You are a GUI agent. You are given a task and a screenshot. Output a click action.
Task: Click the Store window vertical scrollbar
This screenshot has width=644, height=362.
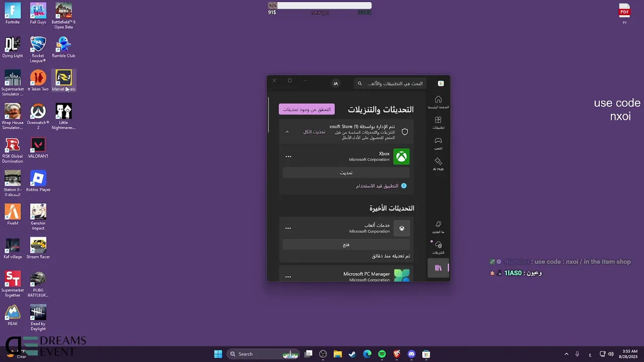tap(269, 115)
